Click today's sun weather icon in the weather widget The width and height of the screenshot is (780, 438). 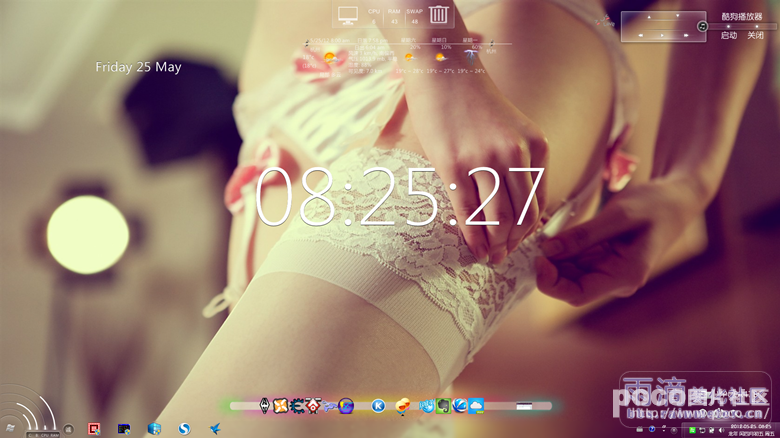(330, 58)
